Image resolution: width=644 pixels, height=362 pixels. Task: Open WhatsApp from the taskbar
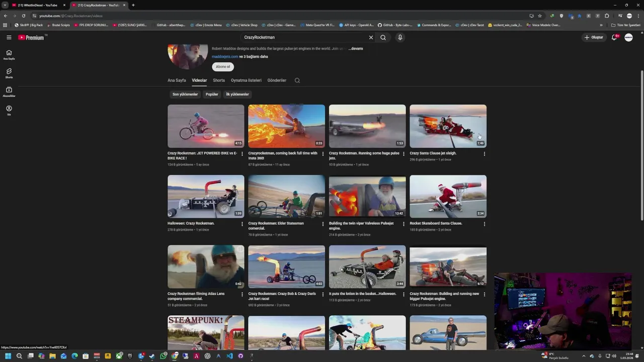[164, 356]
